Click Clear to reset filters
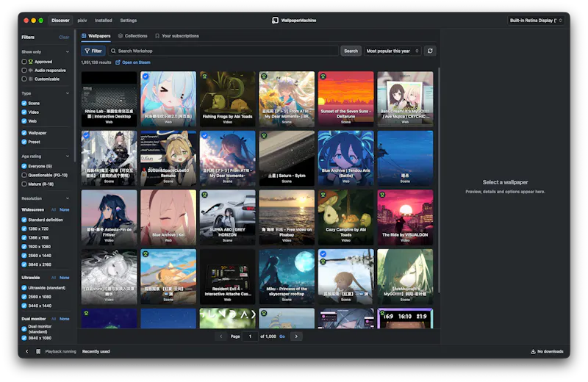588x382 pixels. point(64,37)
